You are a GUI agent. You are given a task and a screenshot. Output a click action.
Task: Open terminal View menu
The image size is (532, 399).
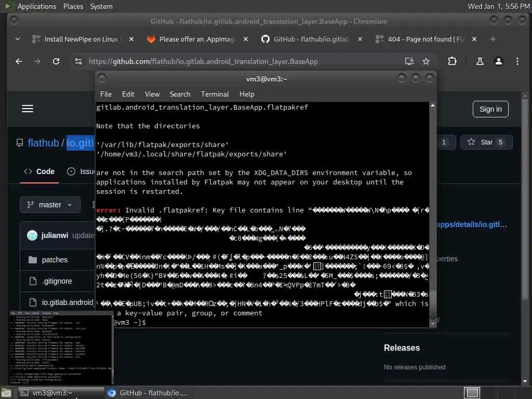pyautogui.click(x=152, y=95)
